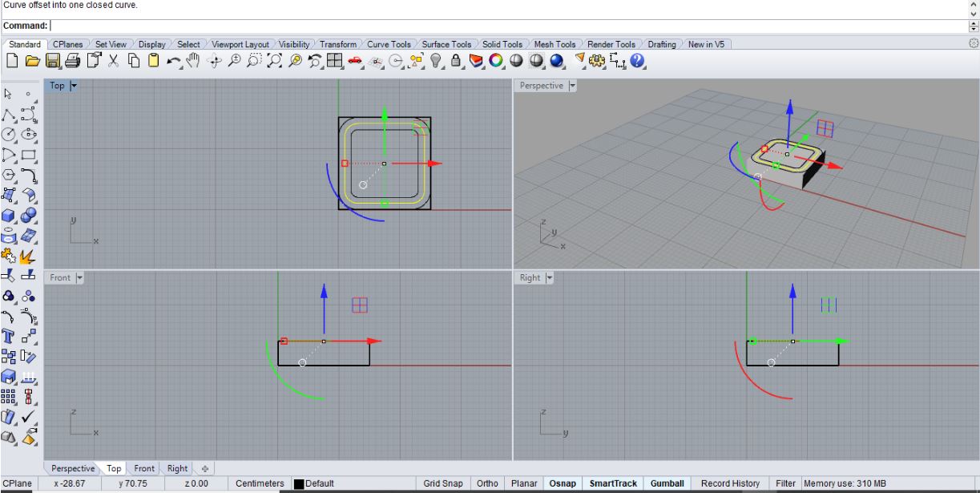Open Help with question mark icon
The image size is (980, 493).
[639, 60]
